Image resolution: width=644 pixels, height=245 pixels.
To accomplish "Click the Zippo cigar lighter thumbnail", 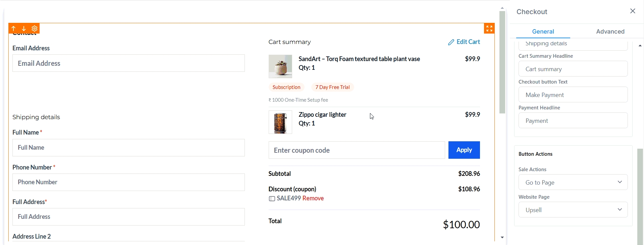I will point(280,122).
